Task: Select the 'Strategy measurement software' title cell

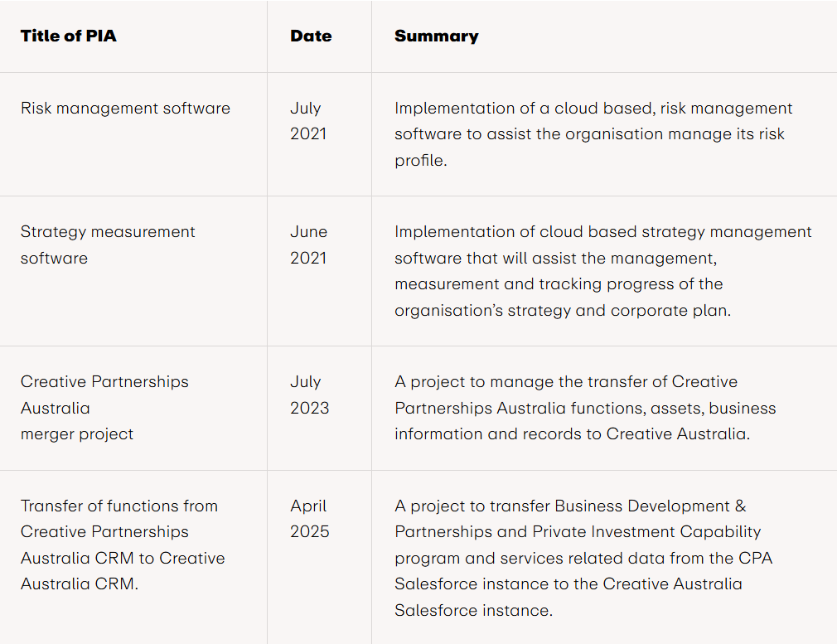Action: point(108,245)
